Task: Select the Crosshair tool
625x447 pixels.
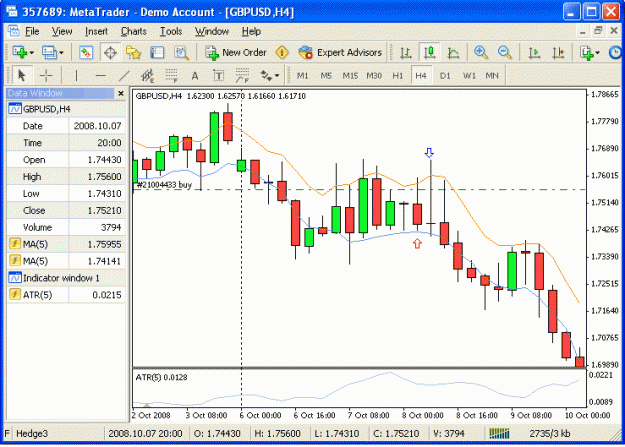Action: tap(46, 75)
